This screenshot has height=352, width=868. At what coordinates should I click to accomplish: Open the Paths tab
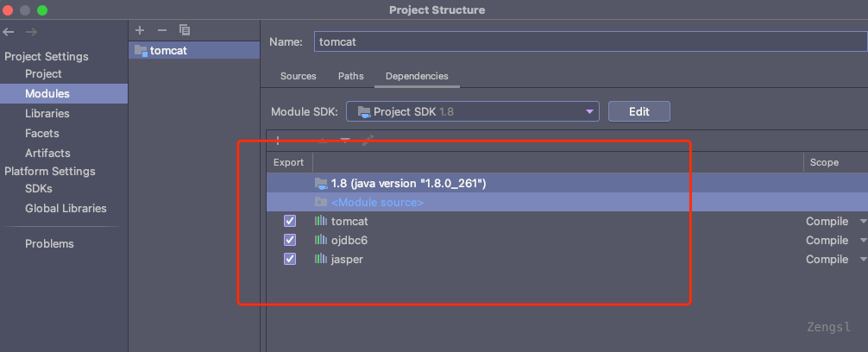(x=350, y=76)
